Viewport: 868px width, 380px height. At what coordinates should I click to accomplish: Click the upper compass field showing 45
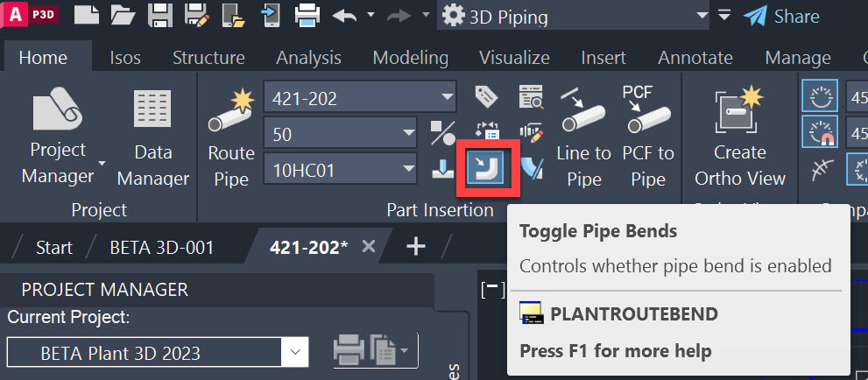point(857,98)
